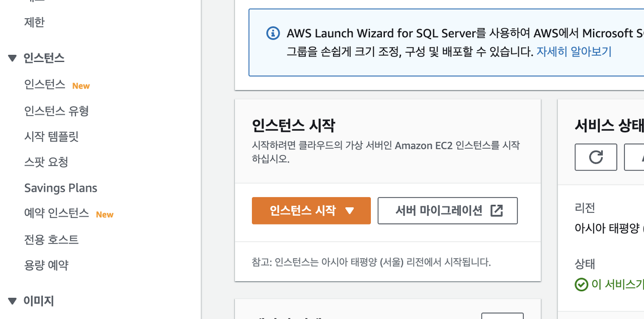This screenshot has height=319, width=644.
Task: Refresh the 서비스 상태 panel
Action: tap(596, 157)
